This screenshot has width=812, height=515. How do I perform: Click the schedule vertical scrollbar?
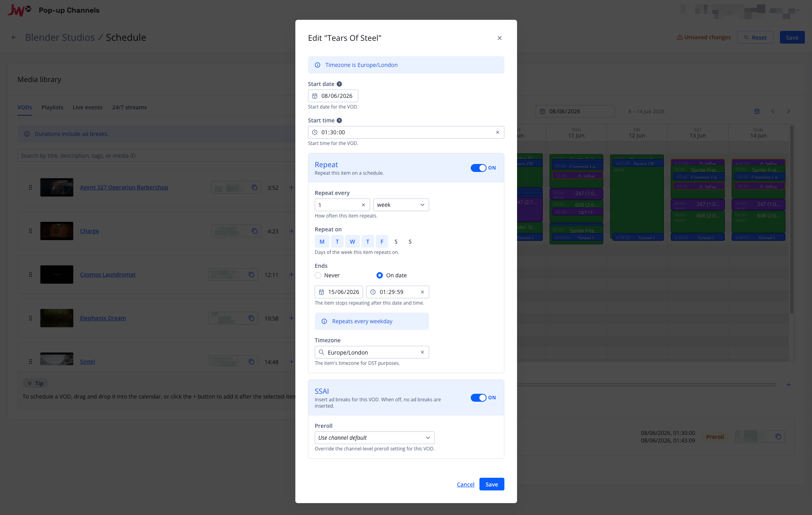pos(791,220)
